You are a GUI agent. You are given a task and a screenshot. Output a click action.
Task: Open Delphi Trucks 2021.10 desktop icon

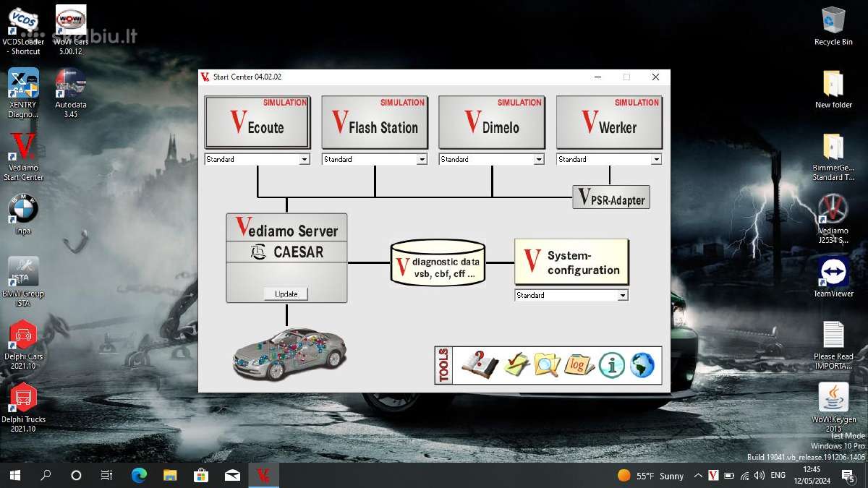(23, 408)
